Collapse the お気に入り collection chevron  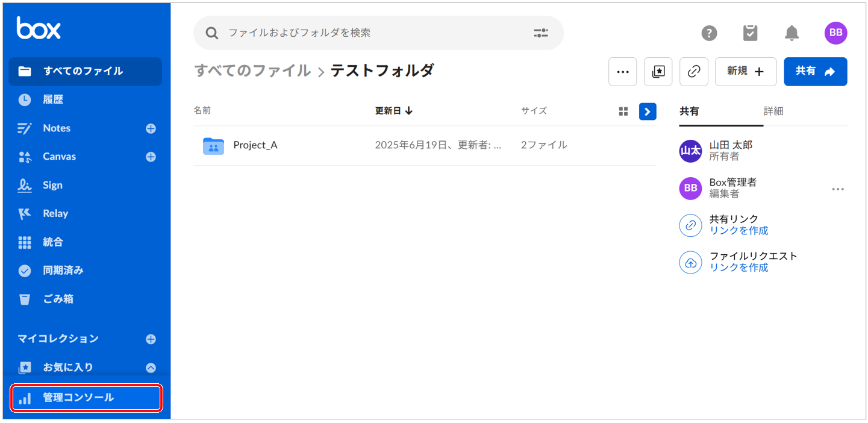pos(151,368)
